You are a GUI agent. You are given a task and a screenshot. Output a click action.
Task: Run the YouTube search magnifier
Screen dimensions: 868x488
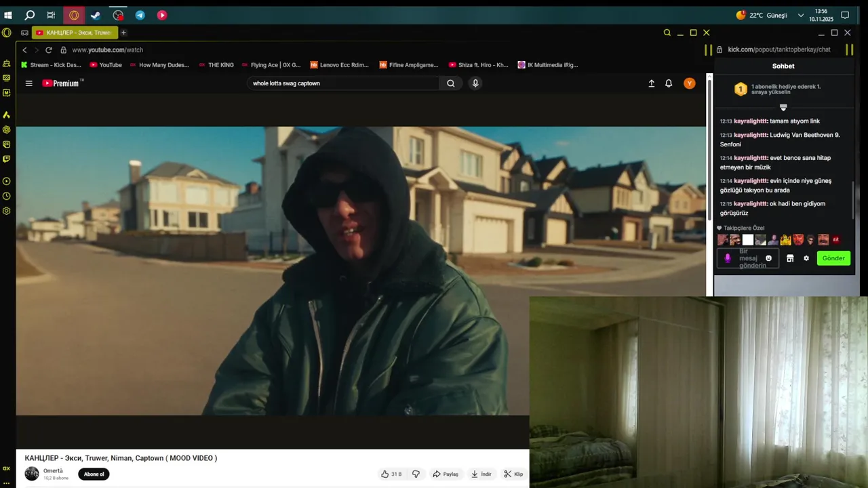pos(450,83)
